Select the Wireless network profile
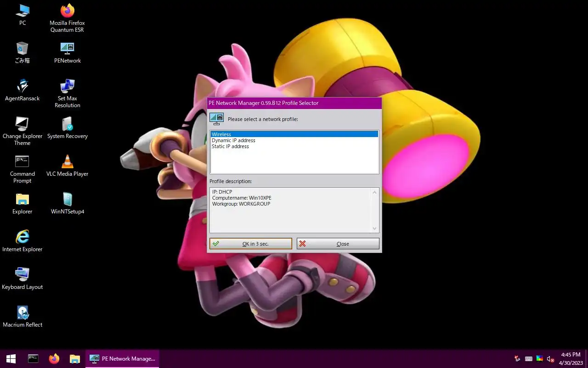Image resolution: width=588 pixels, height=368 pixels. pyautogui.click(x=294, y=134)
